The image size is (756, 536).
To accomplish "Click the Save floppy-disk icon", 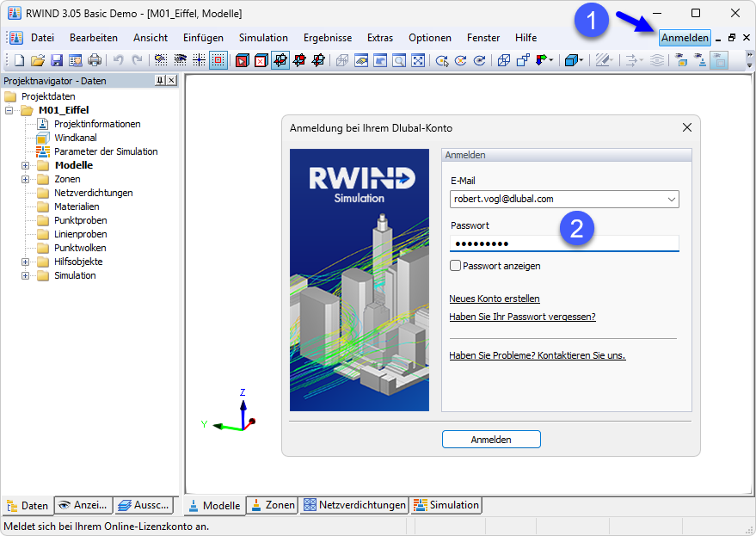I will (x=57, y=60).
